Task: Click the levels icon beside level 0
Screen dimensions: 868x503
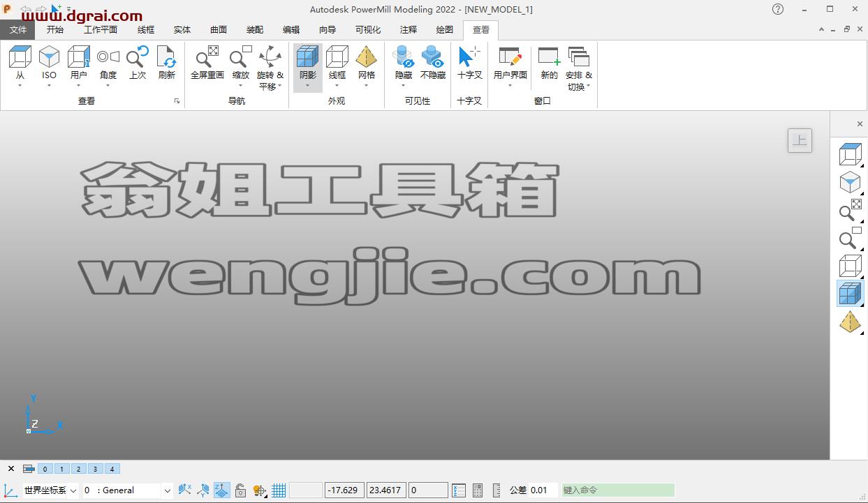Action: pyautogui.click(x=29, y=469)
